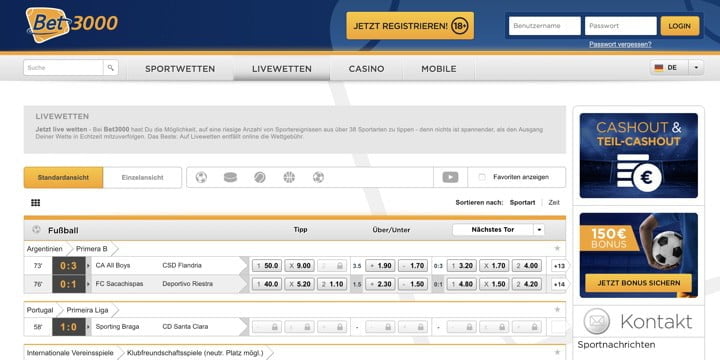This screenshot has width=720, height=360.
Task: Open the Nächstes Tor market dropdown
Action: pos(498,230)
